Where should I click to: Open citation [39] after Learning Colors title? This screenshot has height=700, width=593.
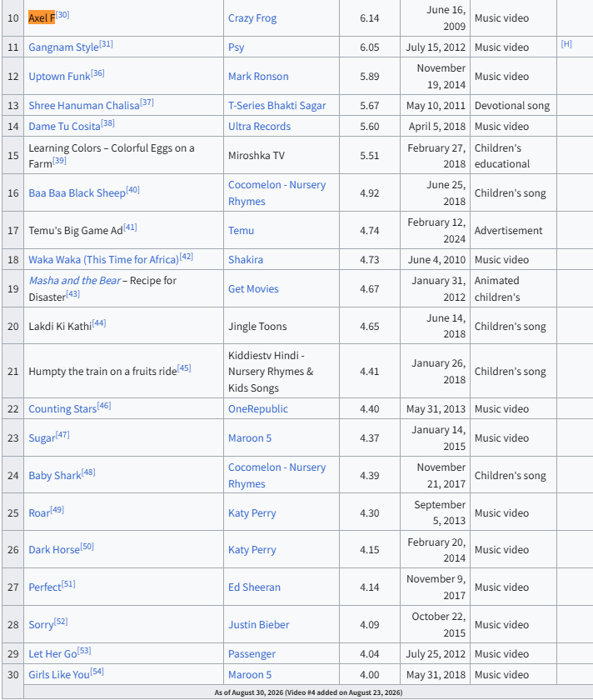point(59,160)
